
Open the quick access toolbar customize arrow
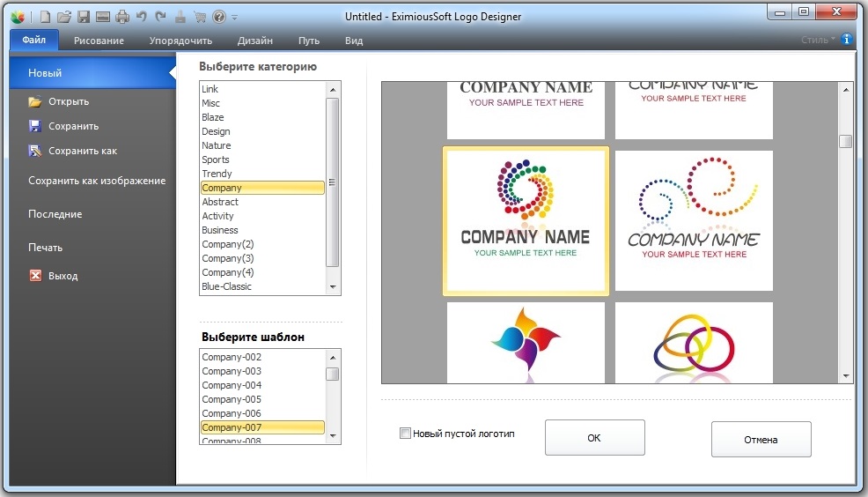pyautogui.click(x=235, y=18)
